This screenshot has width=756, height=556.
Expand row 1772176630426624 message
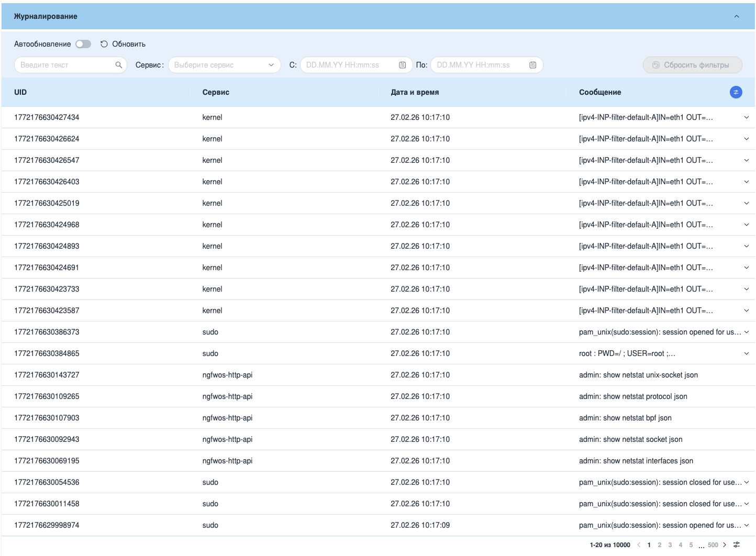point(747,139)
